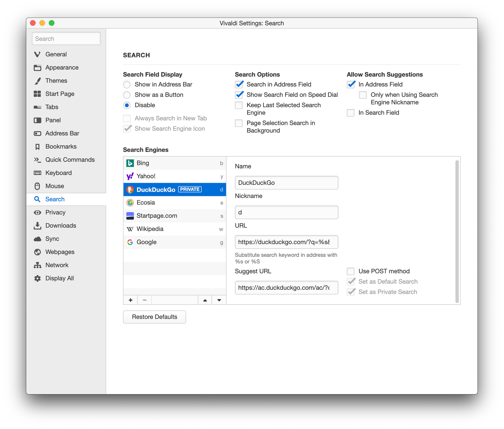Move selected engine down with arrow
Screen dimensions: 504x429
pyautogui.click(x=219, y=300)
